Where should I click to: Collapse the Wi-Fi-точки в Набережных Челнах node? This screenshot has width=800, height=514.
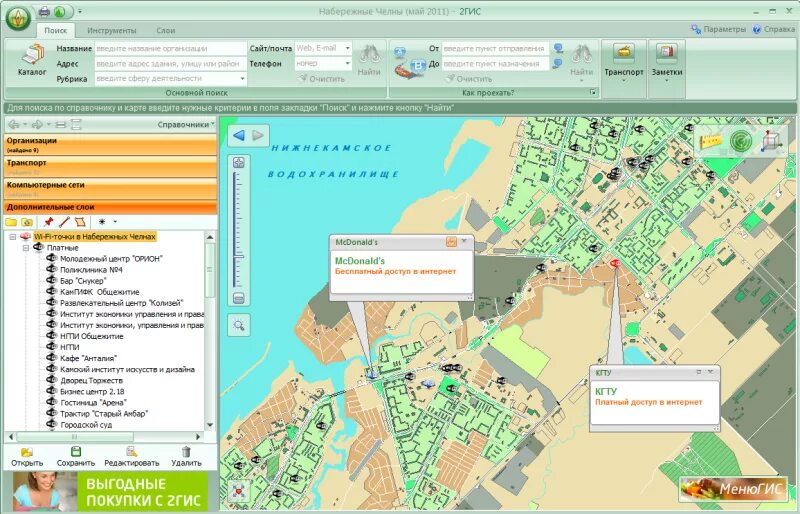[13, 237]
